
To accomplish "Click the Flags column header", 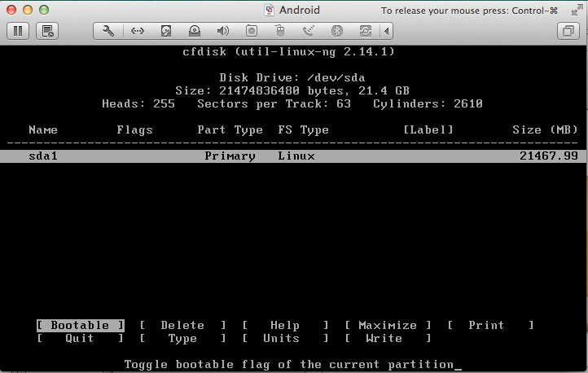I will [134, 130].
